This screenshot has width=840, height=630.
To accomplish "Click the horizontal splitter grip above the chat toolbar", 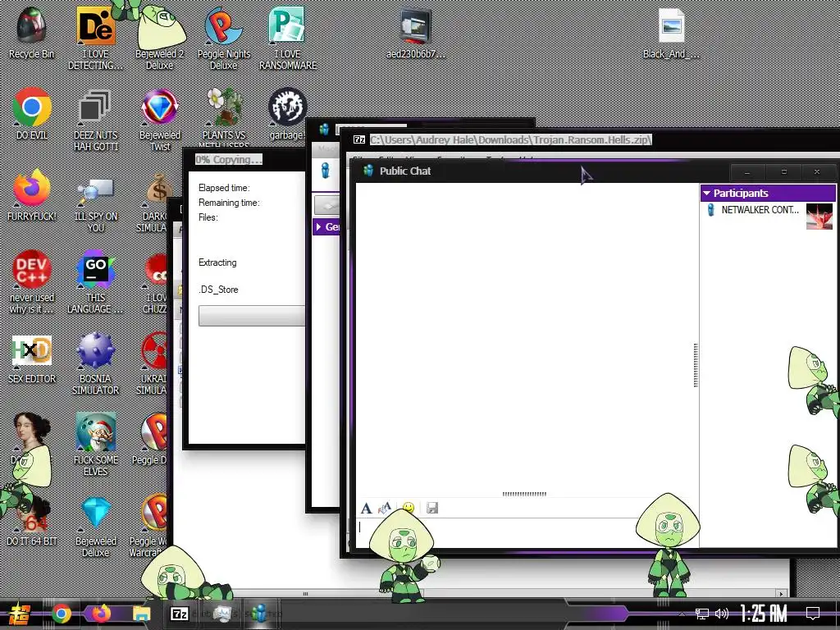I will click(x=524, y=494).
